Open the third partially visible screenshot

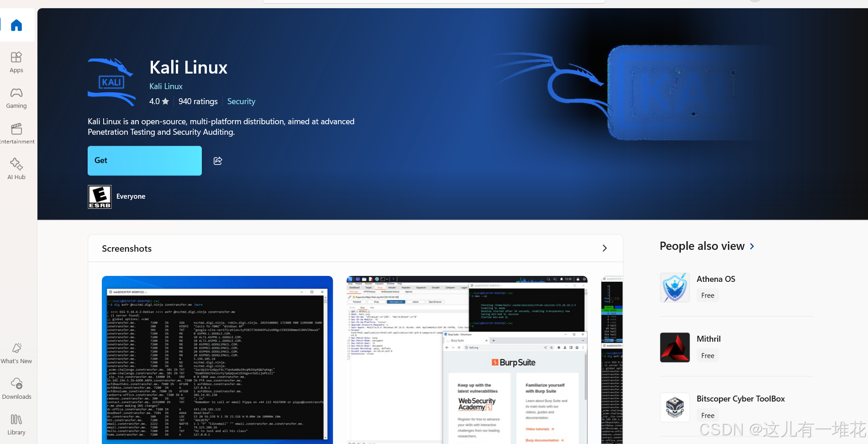[612, 360]
